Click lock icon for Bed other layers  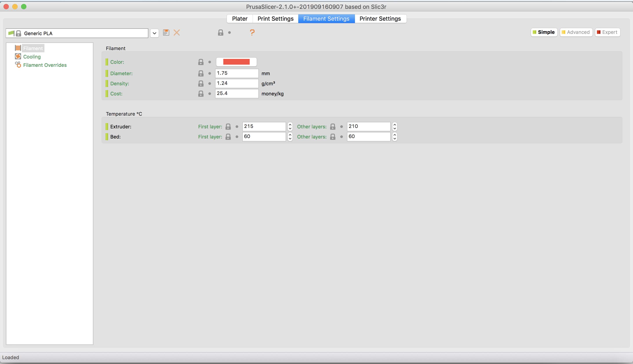(333, 137)
